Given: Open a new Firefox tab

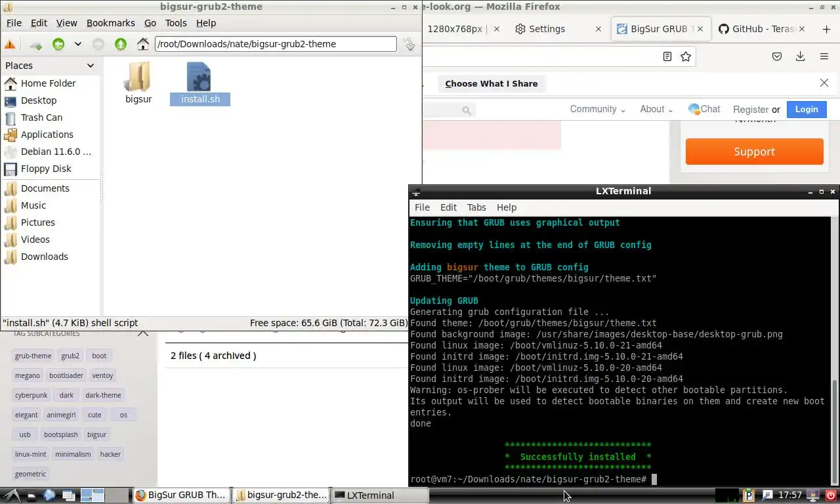Looking at the screenshot, I should 826,29.
